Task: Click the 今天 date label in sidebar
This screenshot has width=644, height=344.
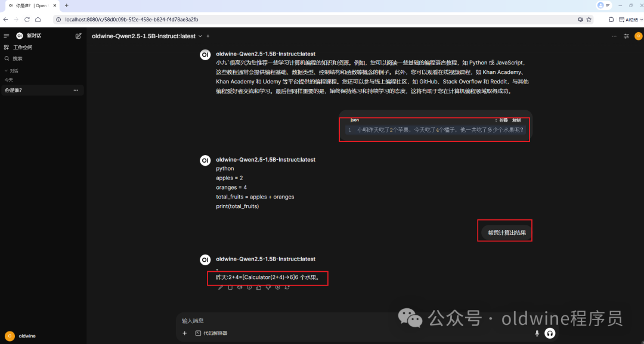Action: (x=8, y=80)
